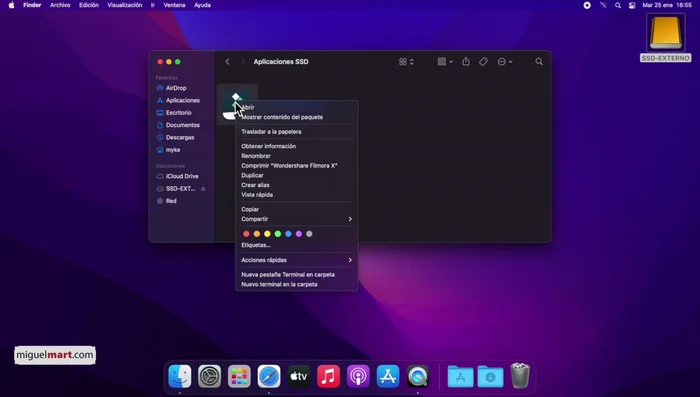700x397 pixels.
Task: Open the more actions ellipsis dropdown
Action: 505,62
